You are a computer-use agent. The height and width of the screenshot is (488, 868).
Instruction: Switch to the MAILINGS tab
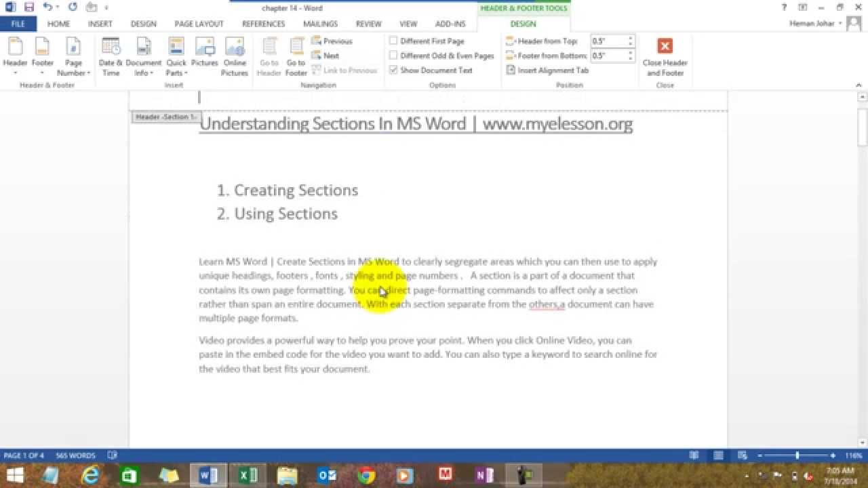point(321,24)
